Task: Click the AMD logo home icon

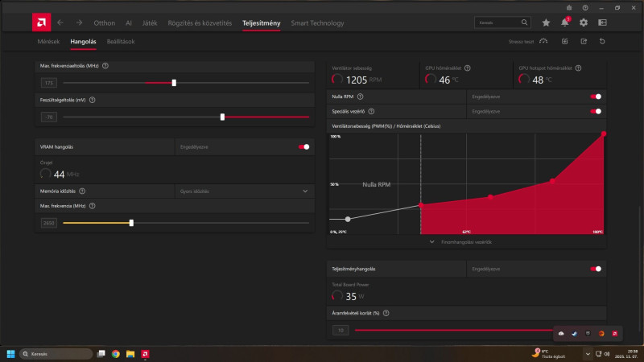Action: point(42,23)
